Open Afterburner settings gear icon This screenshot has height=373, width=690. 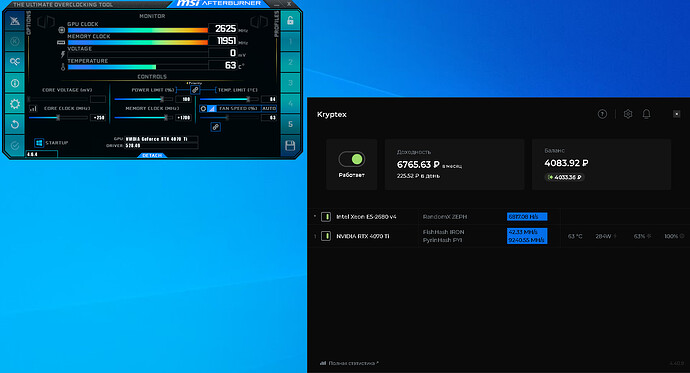pyautogui.click(x=15, y=104)
